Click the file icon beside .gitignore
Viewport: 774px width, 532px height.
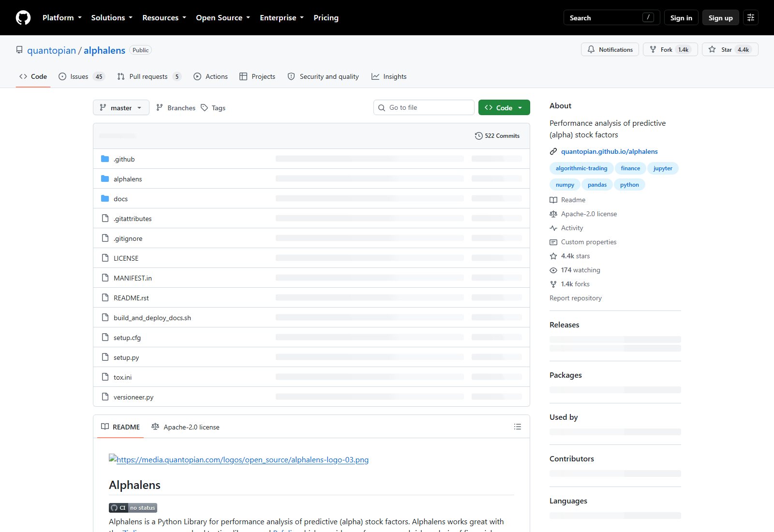tap(105, 238)
